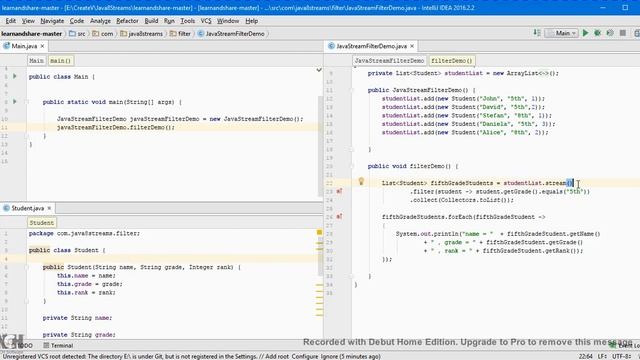Close the Student.java tab
Screen dimensions: 640x360
(49, 208)
